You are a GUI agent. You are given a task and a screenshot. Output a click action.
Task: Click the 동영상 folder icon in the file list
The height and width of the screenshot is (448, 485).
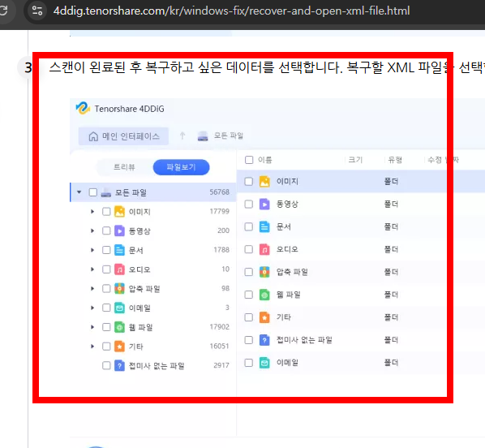tap(264, 204)
